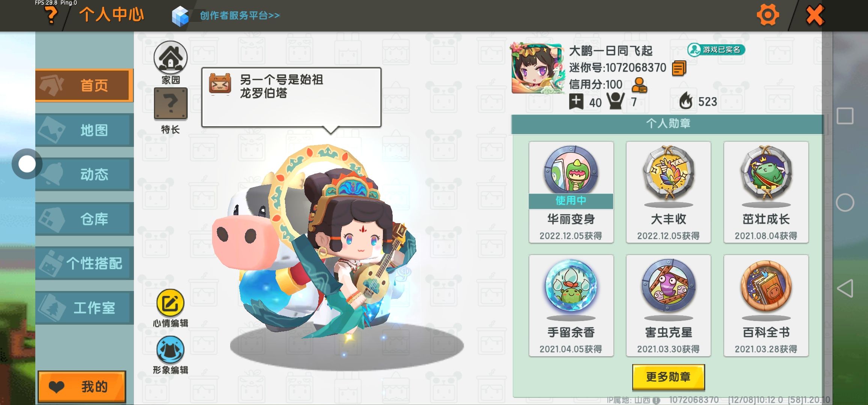
Task: Open 心情编辑 mood edit icon
Action: [170, 303]
